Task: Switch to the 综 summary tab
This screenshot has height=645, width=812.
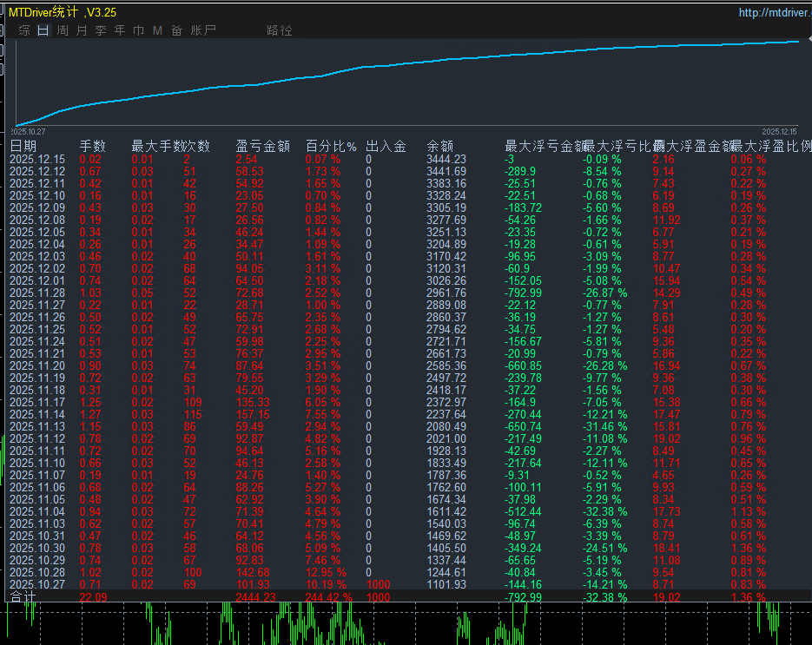Action: coord(24,30)
